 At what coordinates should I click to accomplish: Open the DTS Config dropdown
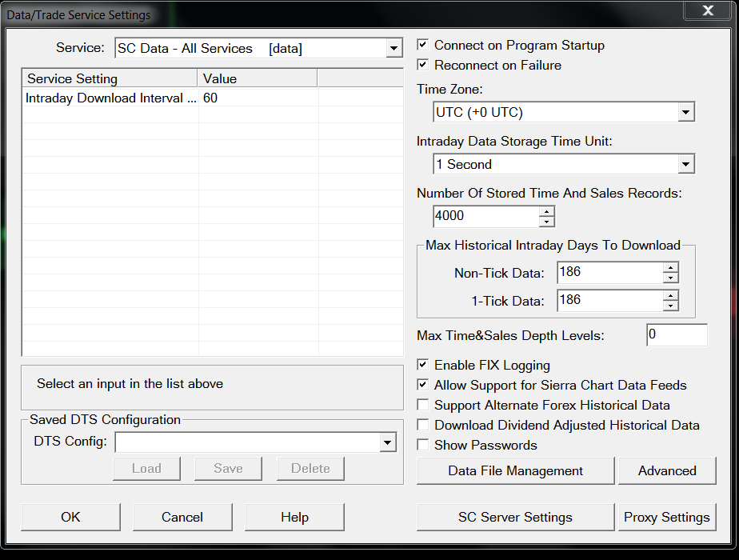(x=387, y=442)
